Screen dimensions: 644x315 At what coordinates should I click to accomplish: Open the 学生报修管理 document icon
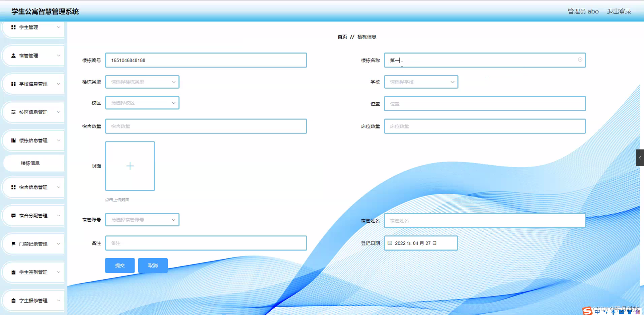[13, 300]
